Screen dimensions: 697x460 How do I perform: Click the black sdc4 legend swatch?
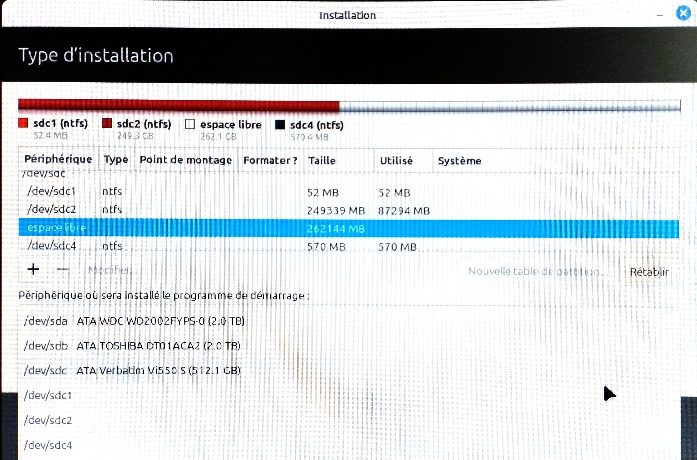pyautogui.click(x=280, y=125)
